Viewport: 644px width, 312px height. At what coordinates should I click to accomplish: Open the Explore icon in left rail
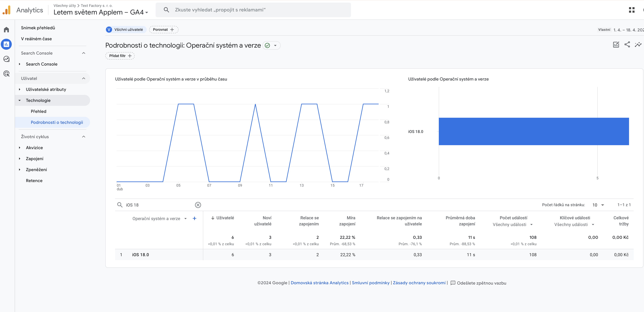tap(7, 59)
